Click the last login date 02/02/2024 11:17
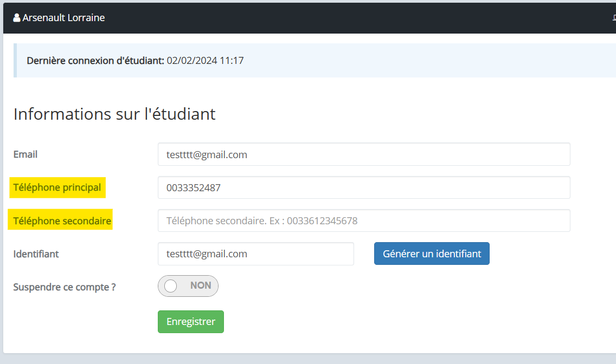616x364 pixels. click(206, 61)
